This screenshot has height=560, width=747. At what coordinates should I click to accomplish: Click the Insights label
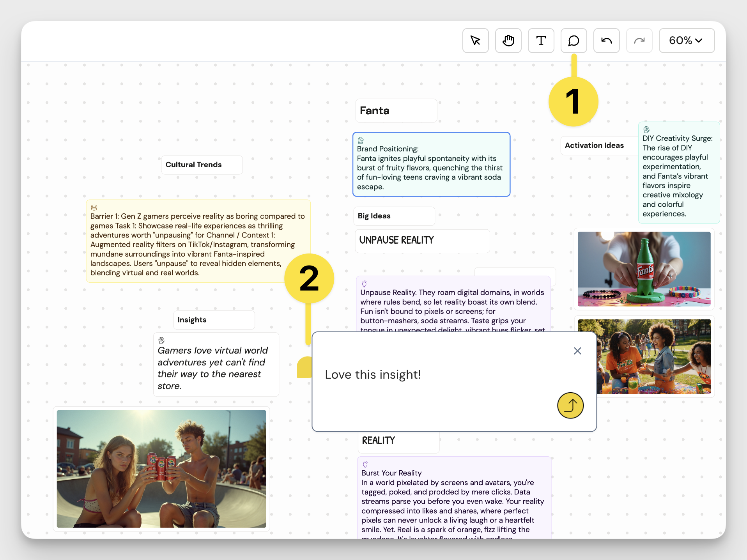point(214,320)
